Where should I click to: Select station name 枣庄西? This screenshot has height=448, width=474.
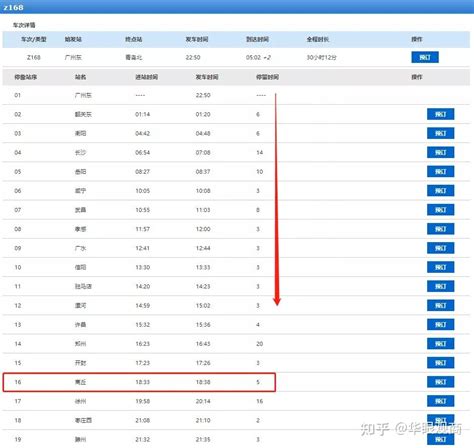[x=83, y=420]
